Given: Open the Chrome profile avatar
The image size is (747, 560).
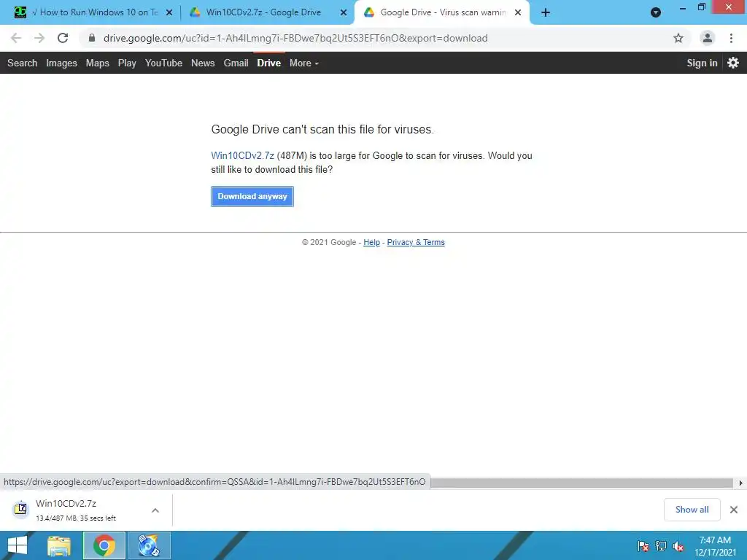Looking at the screenshot, I should coord(708,38).
